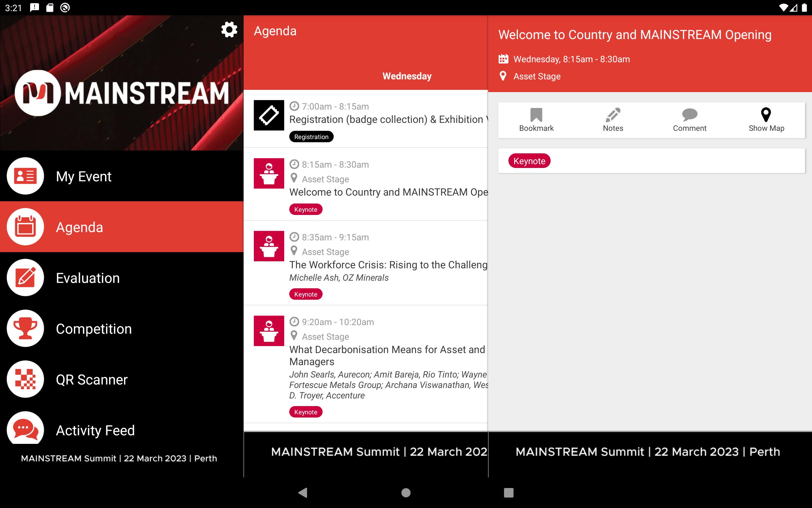Tap Keynote tag under 8:15am session
This screenshot has height=508, width=812.
306,209
